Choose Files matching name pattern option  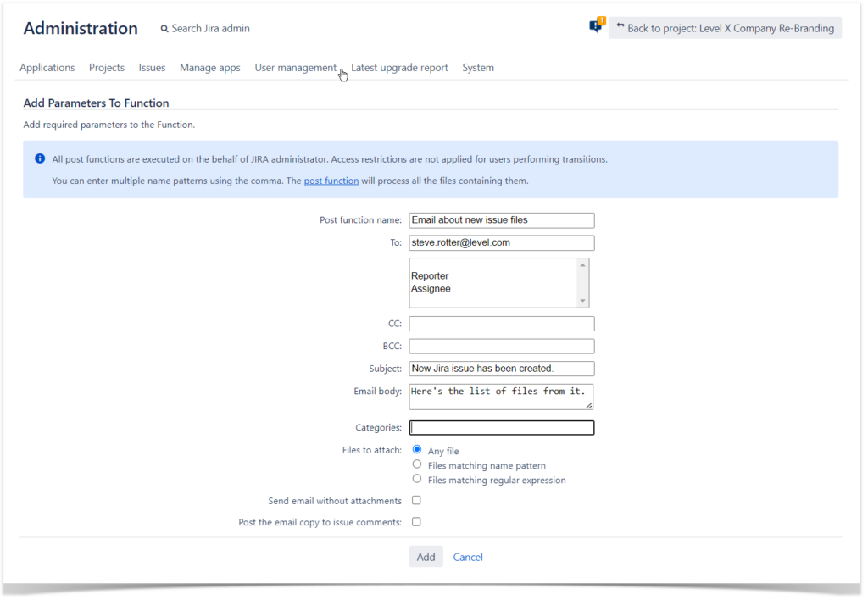click(416, 464)
